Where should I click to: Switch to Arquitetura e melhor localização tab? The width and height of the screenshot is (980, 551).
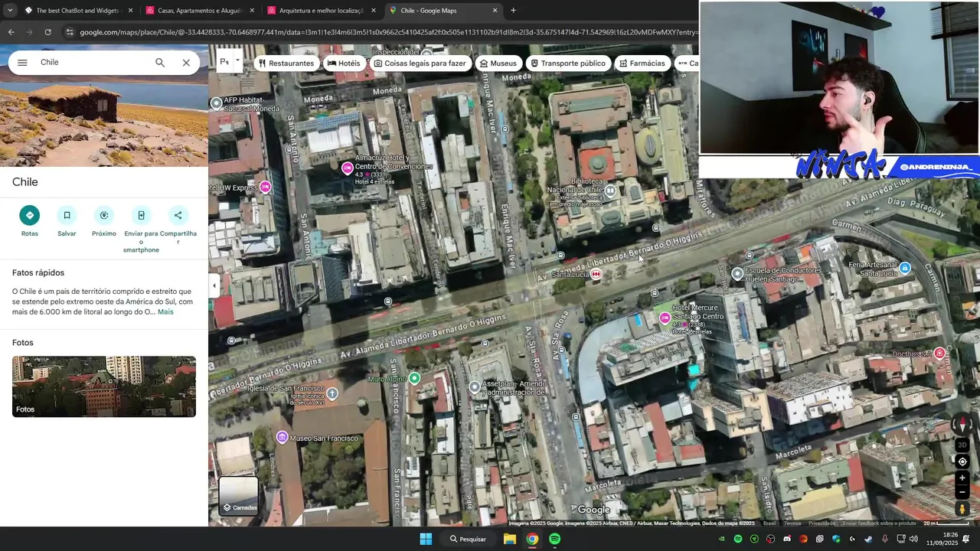[x=322, y=11]
